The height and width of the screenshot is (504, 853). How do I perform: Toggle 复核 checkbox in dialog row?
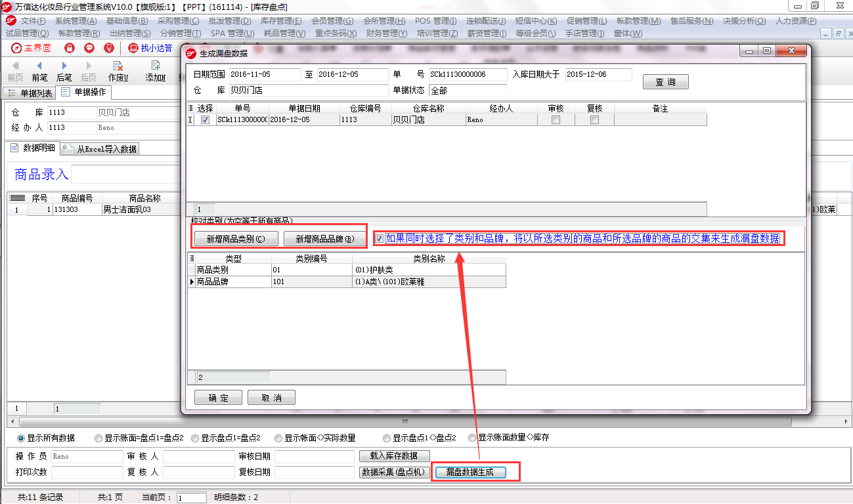(595, 120)
